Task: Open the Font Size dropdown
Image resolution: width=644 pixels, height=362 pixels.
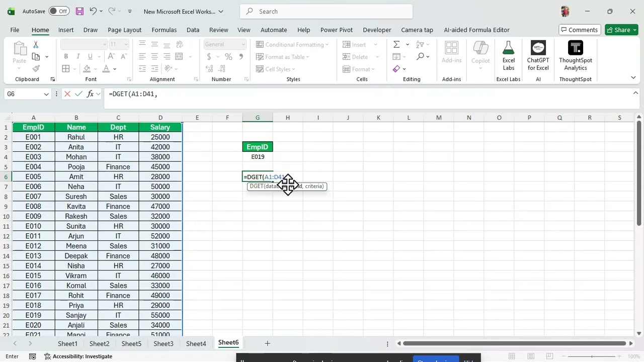Action: click(x=126, y=44)
